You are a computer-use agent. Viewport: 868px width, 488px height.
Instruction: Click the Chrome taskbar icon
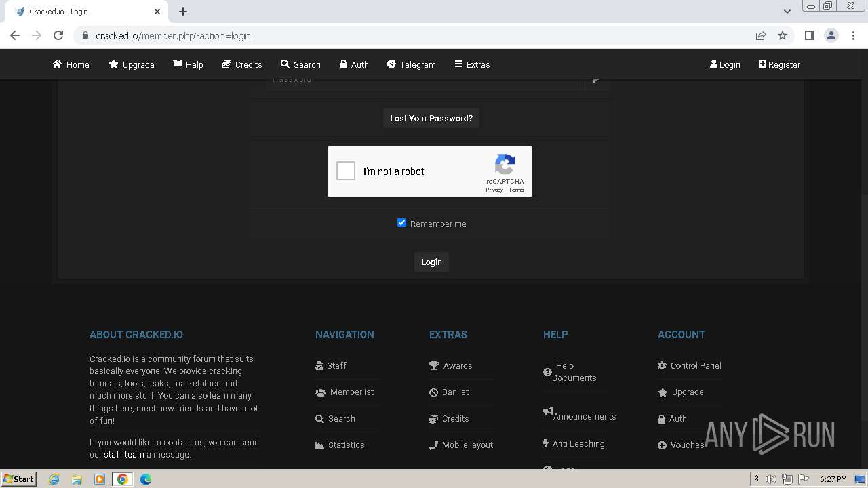click(123, 479)
